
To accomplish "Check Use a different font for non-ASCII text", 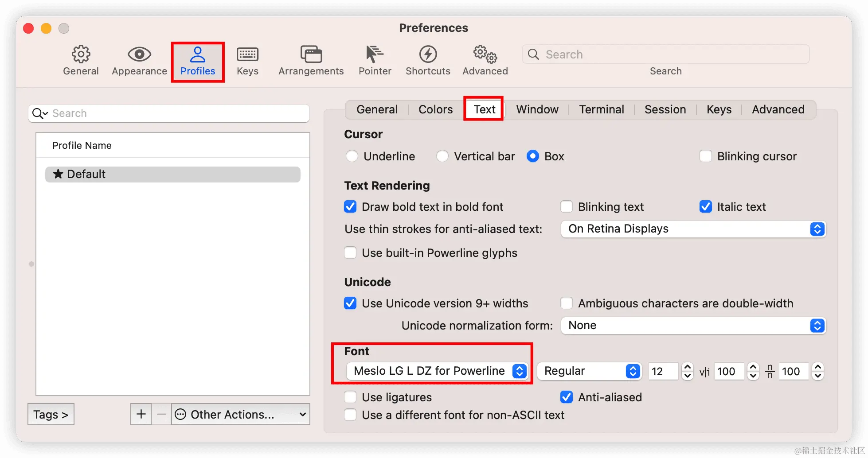I will click(350, 415).
